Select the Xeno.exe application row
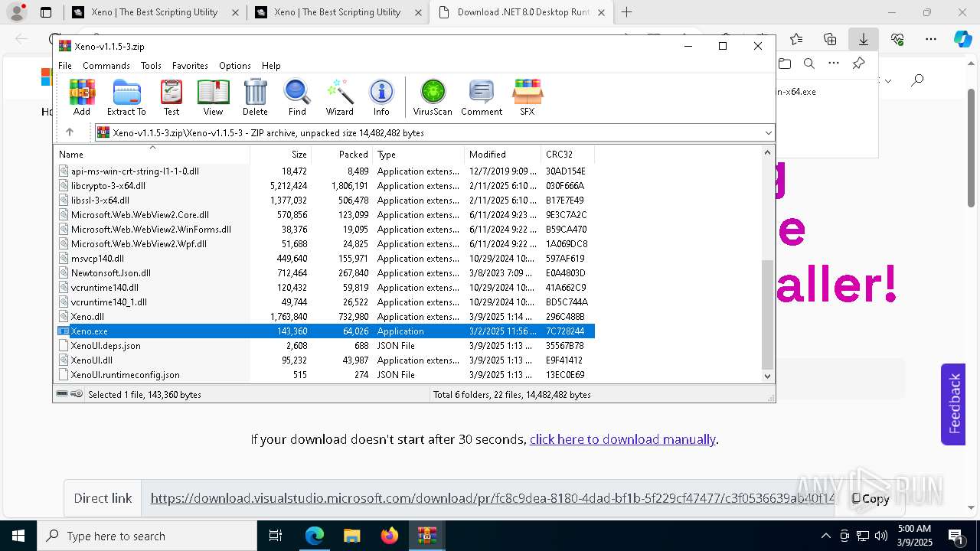Screen dimensions: 980x551 (x=325, y=331)
